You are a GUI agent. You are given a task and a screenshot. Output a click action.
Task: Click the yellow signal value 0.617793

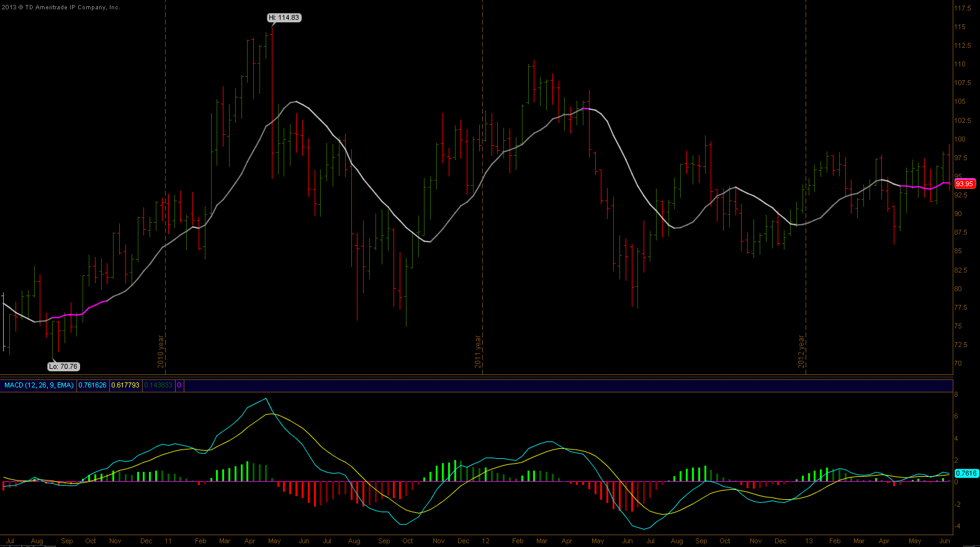(125, 386)
